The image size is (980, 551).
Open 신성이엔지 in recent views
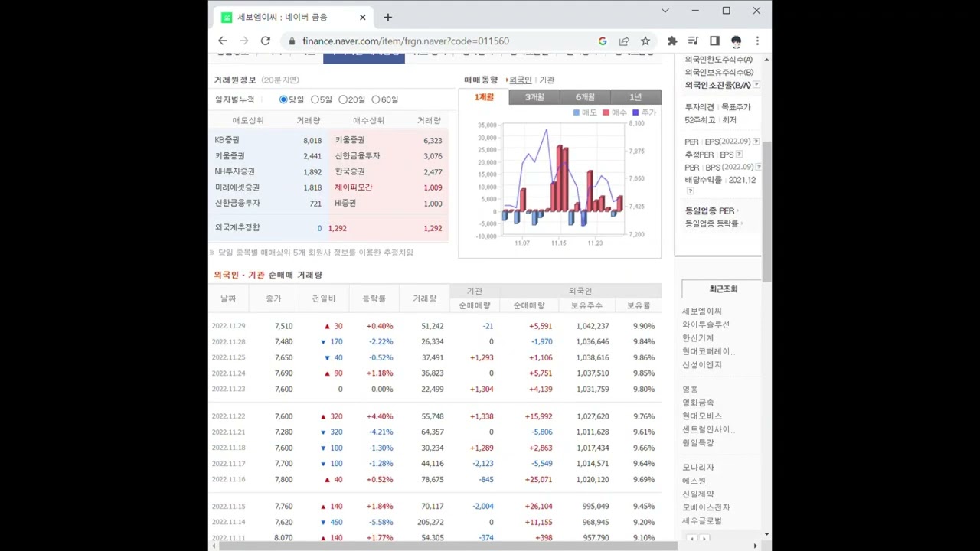coord(702,364)
